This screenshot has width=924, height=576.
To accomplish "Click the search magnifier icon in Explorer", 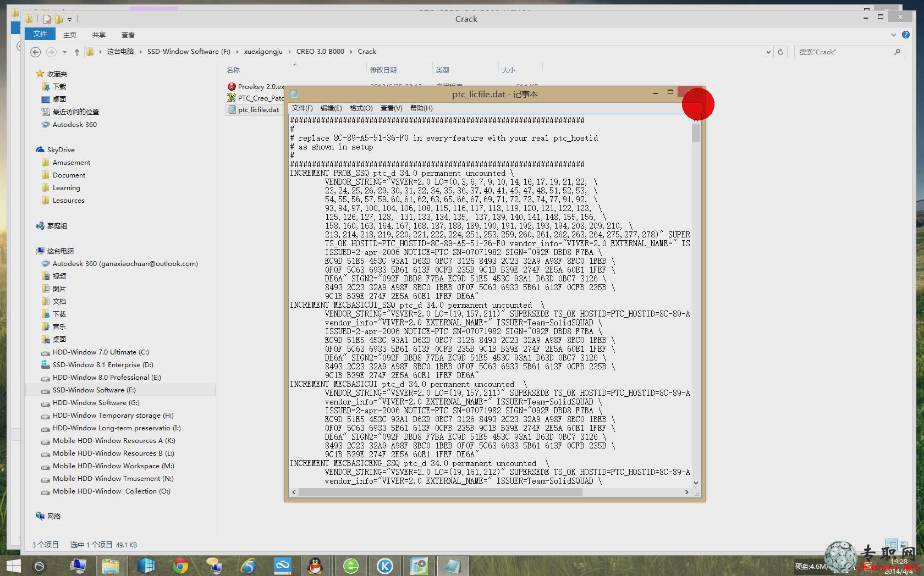I will click(x=897, y=52).
